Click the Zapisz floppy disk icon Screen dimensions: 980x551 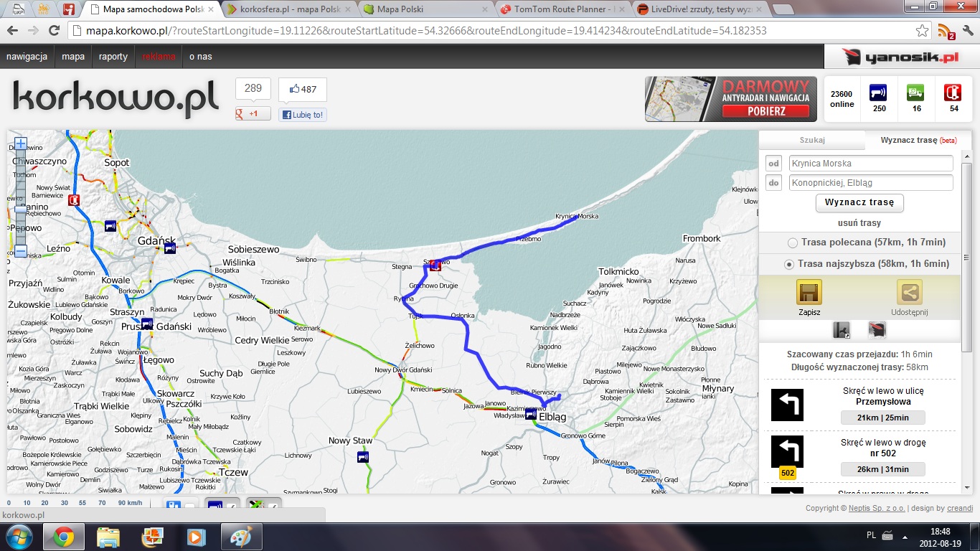(809, 292)
